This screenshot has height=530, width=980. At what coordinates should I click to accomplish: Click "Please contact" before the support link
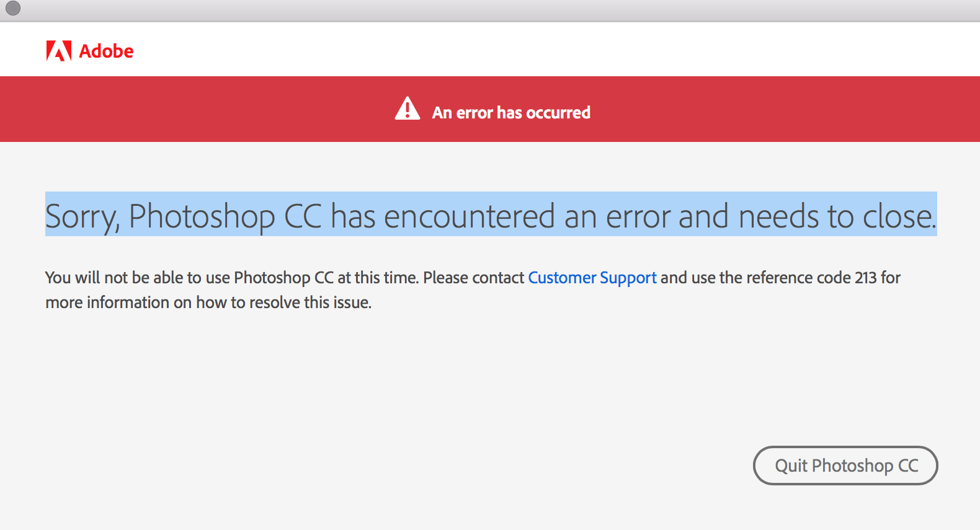(x=474, y=278)
